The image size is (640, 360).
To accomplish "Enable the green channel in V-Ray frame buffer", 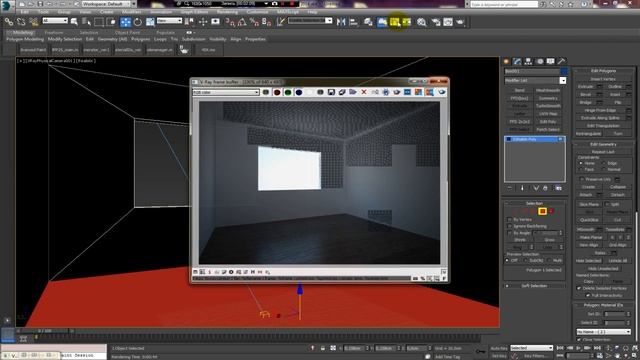I will pyautogui.click(x=288, y=92).
